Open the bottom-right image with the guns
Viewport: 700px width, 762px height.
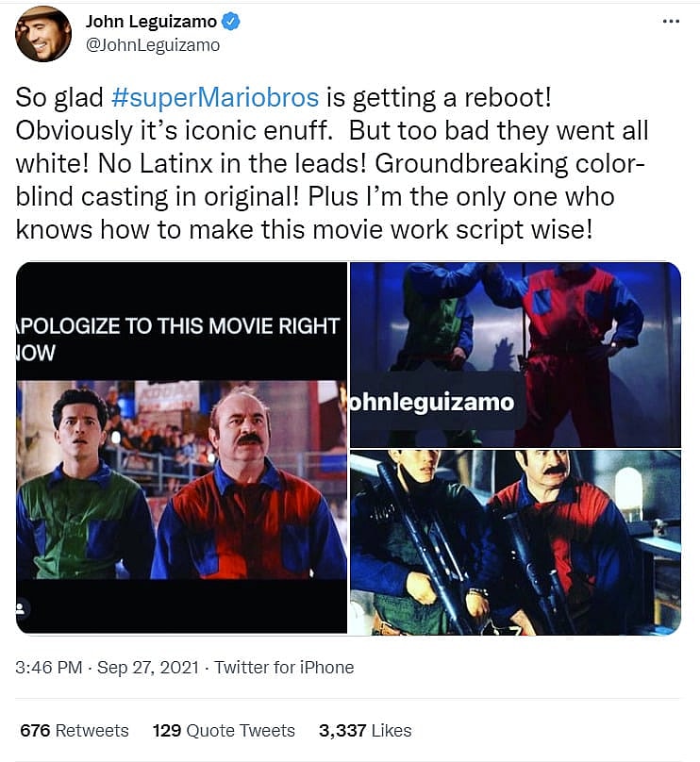point(515,542)
